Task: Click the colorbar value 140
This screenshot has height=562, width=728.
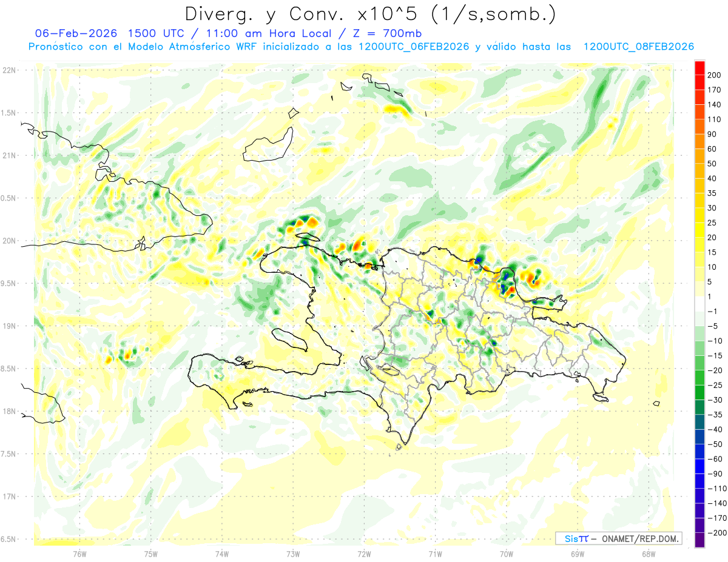Action: coord(714,105)
